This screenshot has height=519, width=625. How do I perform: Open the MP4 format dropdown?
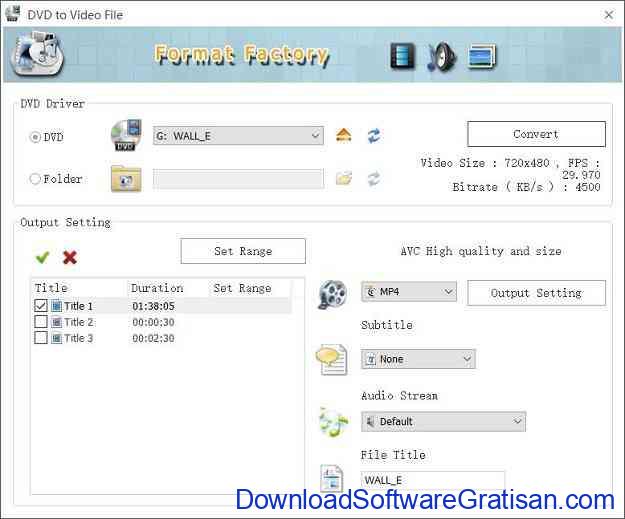409,291
